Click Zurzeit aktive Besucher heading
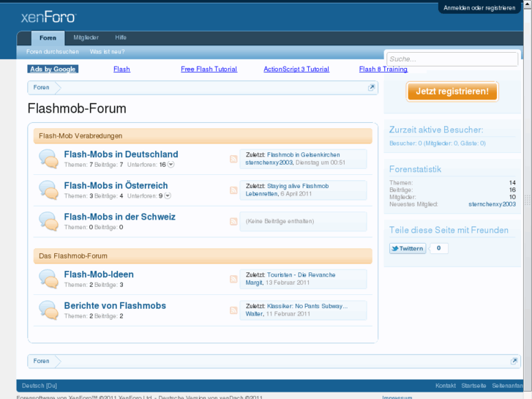Screen dimensions: 532x399 point(436,130)
